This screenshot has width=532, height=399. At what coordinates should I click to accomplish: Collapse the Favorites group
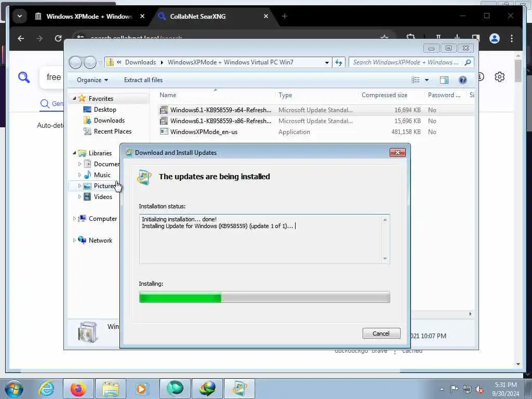click(x=74, y=98)
